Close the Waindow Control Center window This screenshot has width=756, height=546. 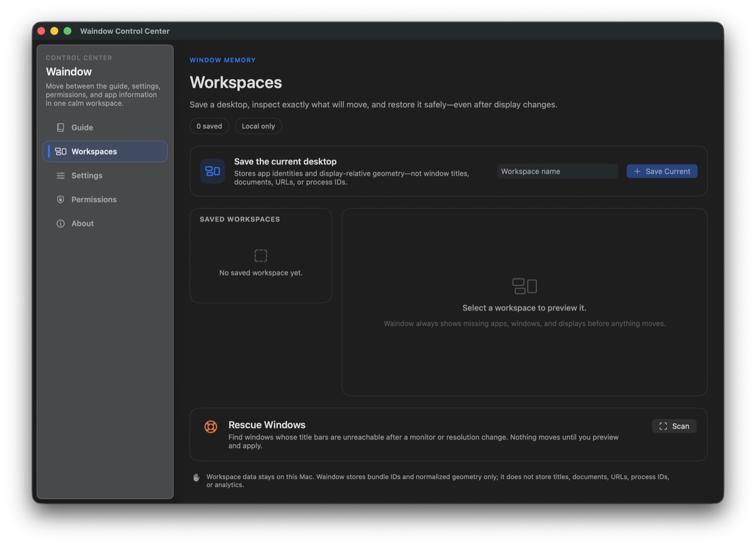42,31
